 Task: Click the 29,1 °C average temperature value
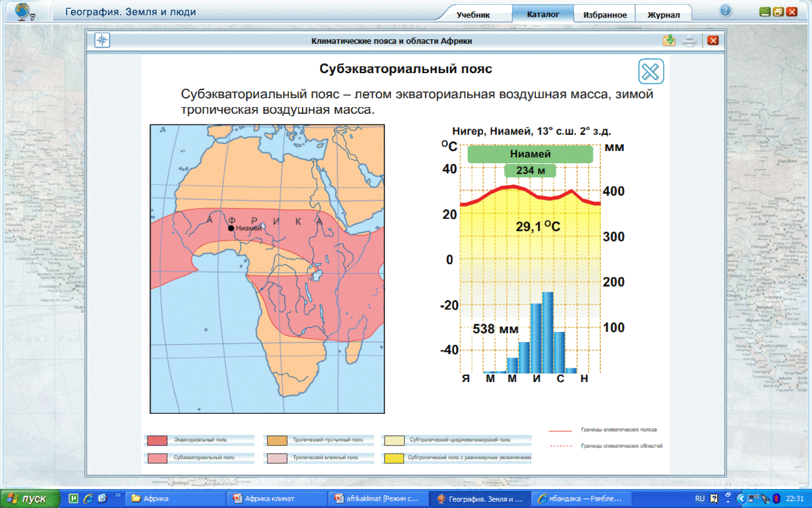coord(537,226)
